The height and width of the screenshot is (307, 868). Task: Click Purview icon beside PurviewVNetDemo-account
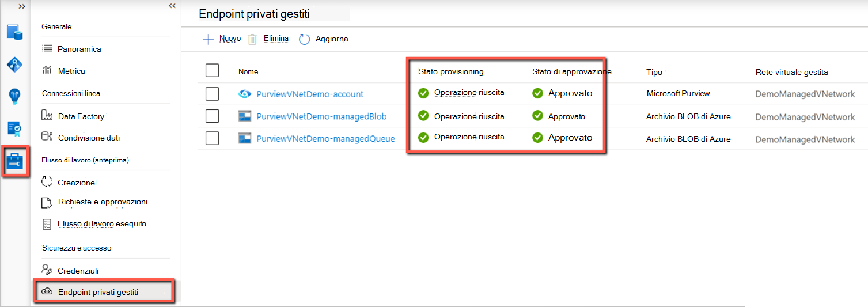[245, 94]
